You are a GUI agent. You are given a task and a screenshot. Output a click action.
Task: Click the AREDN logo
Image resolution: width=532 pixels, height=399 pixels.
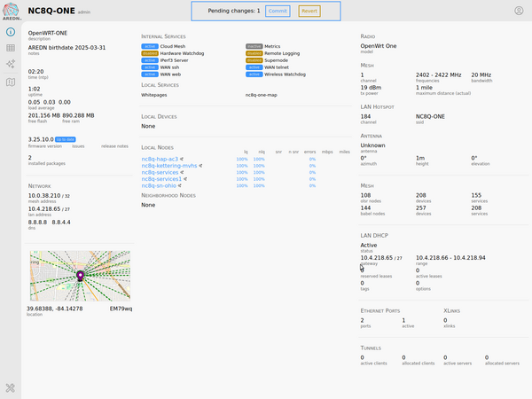pos(11,10)
